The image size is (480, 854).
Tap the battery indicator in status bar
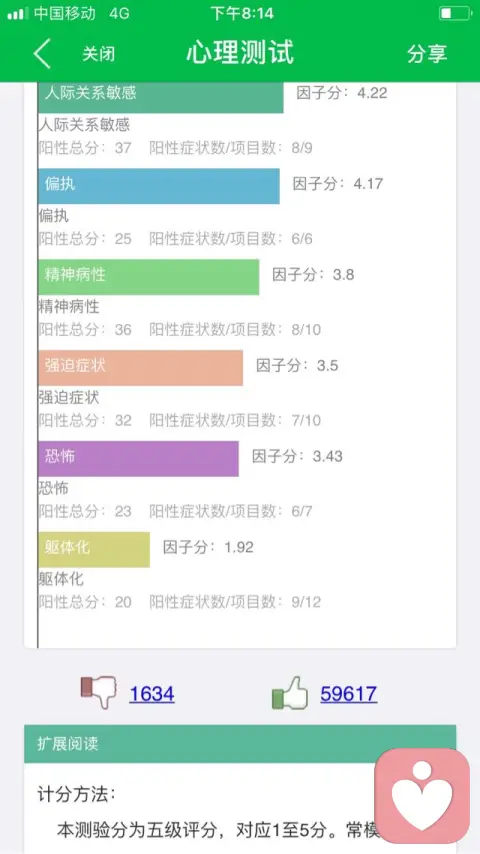[454, 13]
